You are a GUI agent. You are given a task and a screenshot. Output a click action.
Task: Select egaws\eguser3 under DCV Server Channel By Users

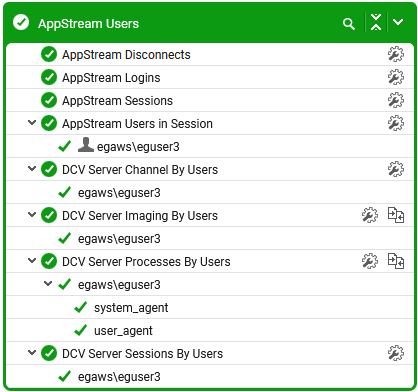coord(119,193)
